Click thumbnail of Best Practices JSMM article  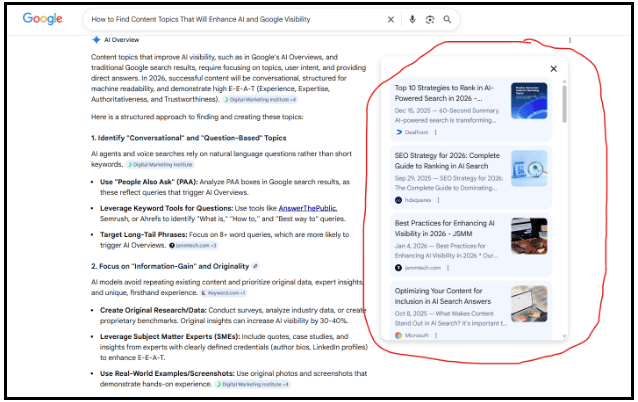(x=529, y=236)
